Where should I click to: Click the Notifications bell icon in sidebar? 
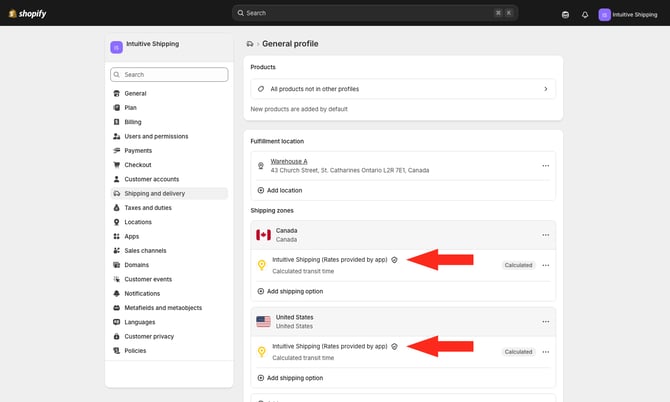pos(116,294)
